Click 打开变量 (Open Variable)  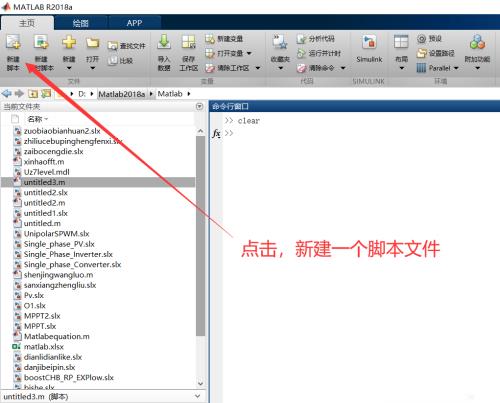coord(224,53)
